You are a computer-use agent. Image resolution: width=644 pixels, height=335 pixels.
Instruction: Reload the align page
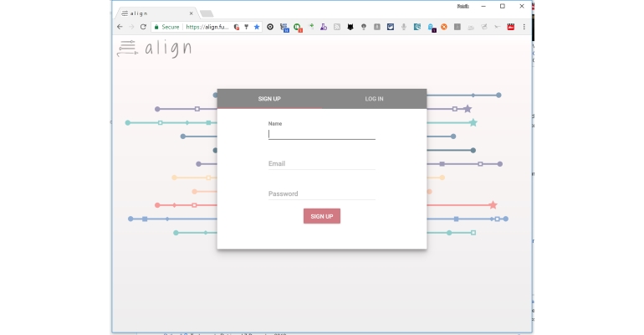pyautogui.click(x=143, y=27)
